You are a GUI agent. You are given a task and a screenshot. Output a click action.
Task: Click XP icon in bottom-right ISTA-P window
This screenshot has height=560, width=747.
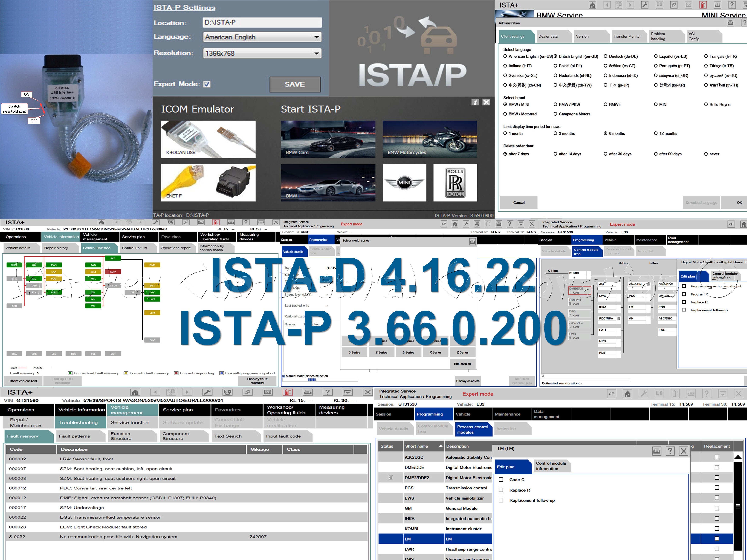point(611,394)
